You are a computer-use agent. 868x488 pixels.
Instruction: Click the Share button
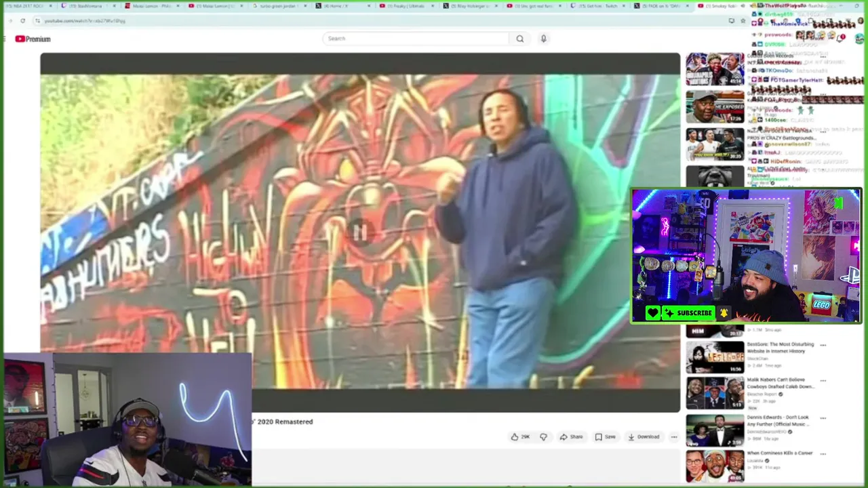pyautogui.click(x=571, y=437)
